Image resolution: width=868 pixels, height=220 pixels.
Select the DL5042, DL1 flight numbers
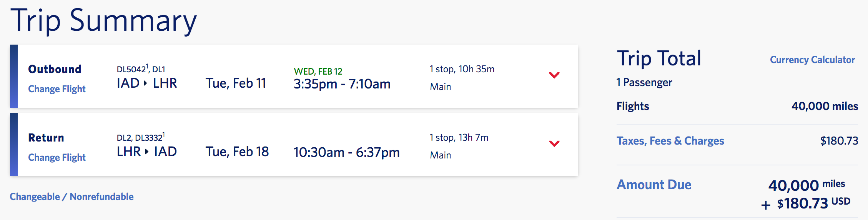point(141,69)
